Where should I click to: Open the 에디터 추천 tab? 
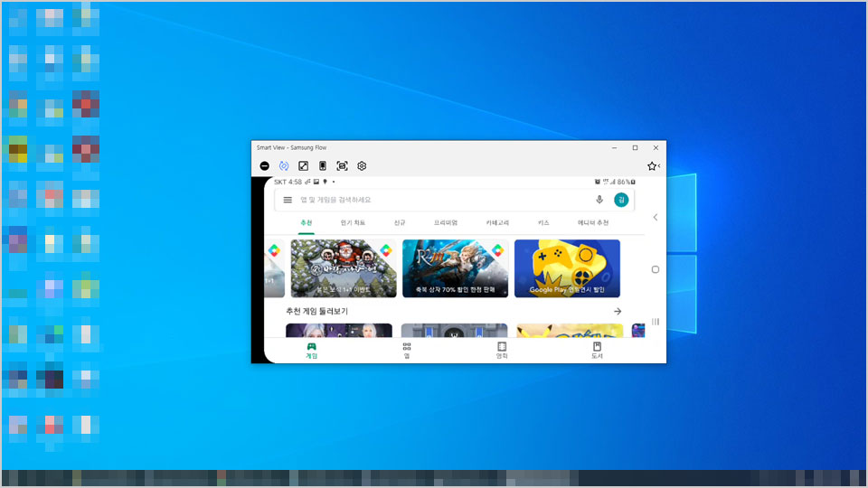(593, 222)
